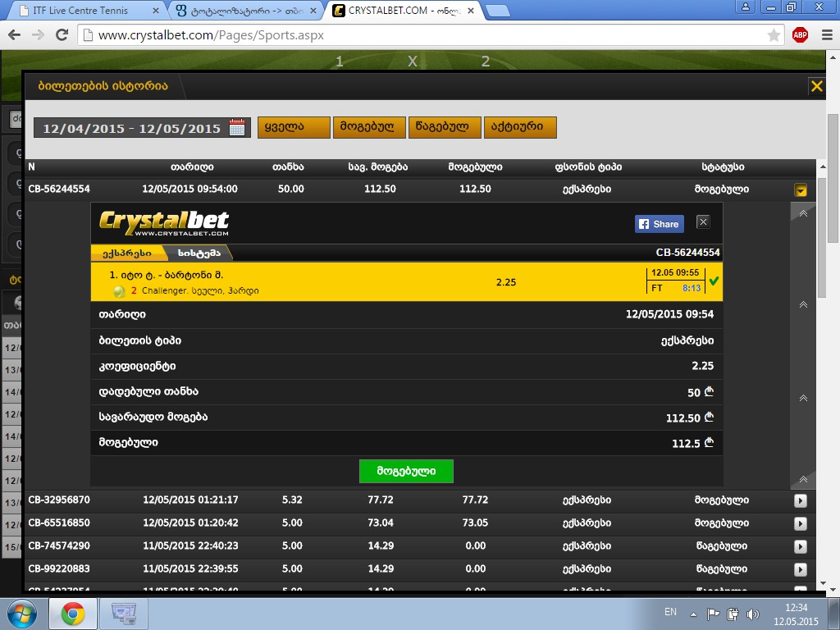Click the bottom double chevron up arrow
The height and width of the screenshot is (630, 840).
click(x=803, y=479)
